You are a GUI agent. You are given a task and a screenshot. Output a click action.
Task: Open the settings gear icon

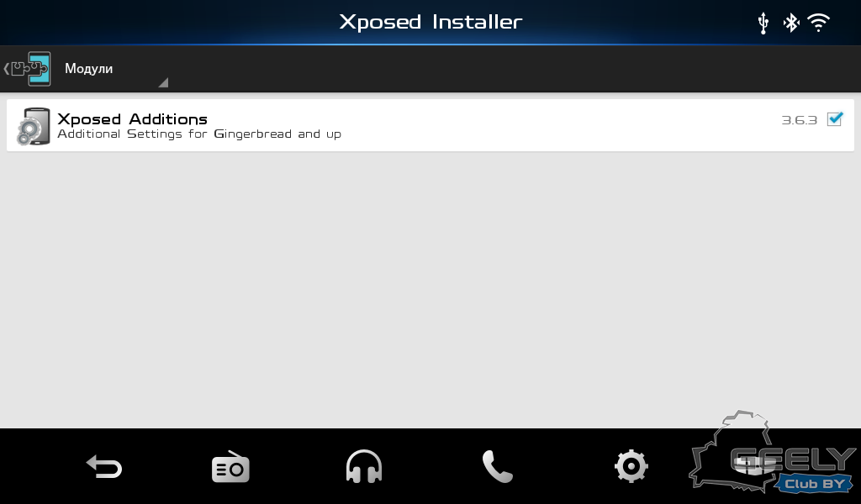631,466
